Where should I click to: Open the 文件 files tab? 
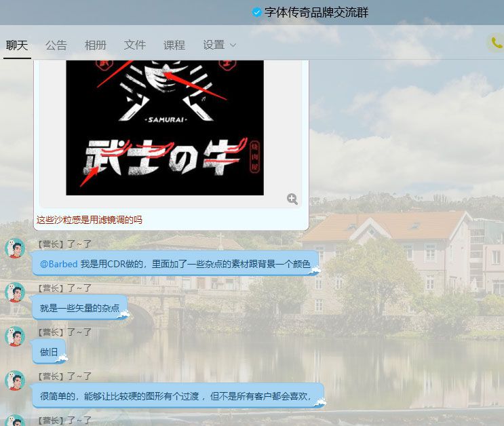coord(135,45)
